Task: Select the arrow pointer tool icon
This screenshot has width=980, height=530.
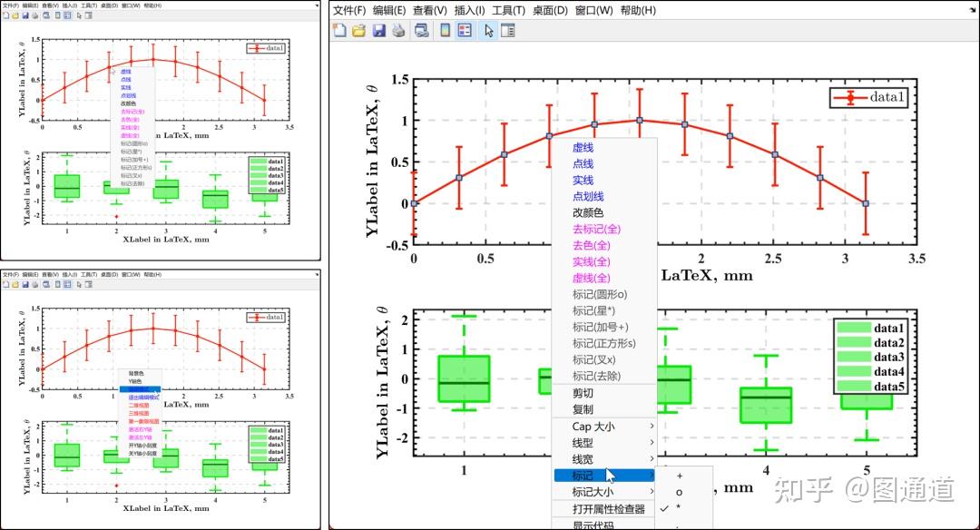Action: click(x=488, y=30)
